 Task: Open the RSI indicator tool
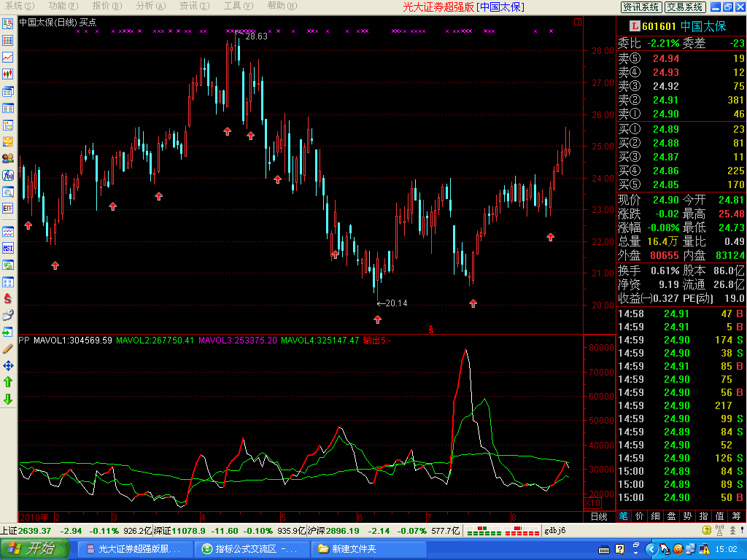(8, 248)
